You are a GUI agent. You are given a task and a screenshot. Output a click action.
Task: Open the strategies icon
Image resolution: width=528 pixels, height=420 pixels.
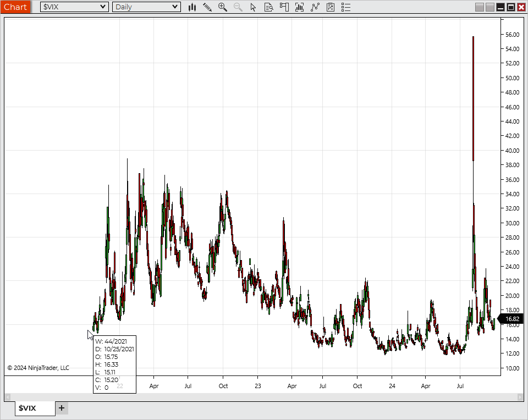[x=331, y=7]
